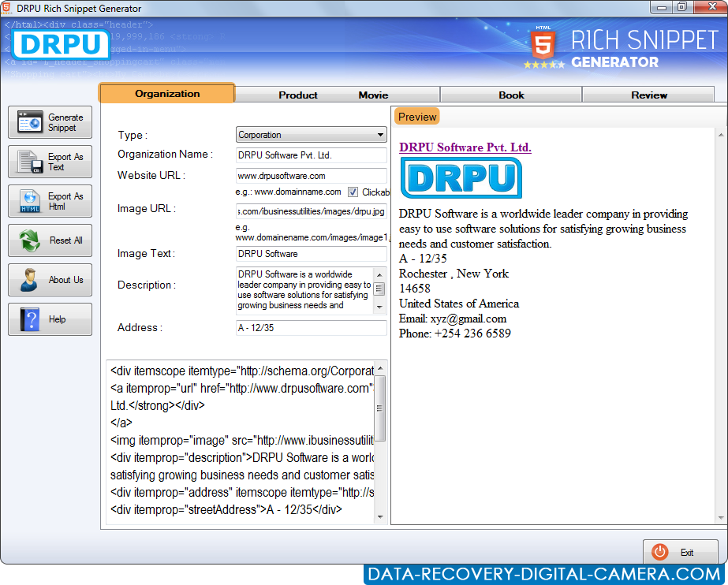Click the Description scrollbar thumb

pos(379,289)
